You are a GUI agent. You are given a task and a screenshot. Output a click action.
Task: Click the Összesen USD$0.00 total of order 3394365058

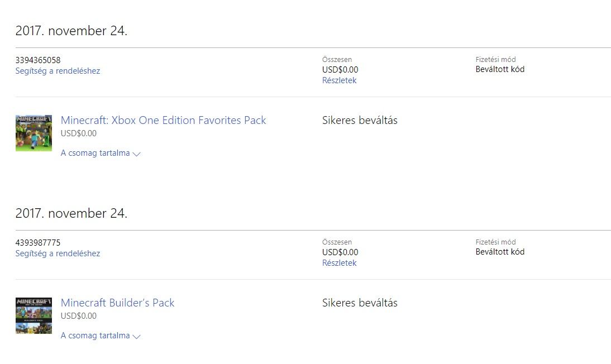click(340, 70)
